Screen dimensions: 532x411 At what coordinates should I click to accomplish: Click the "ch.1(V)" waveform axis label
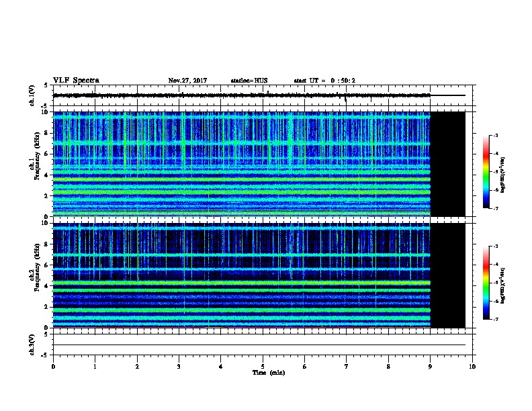pyautogui.click(x=32, y=95)
